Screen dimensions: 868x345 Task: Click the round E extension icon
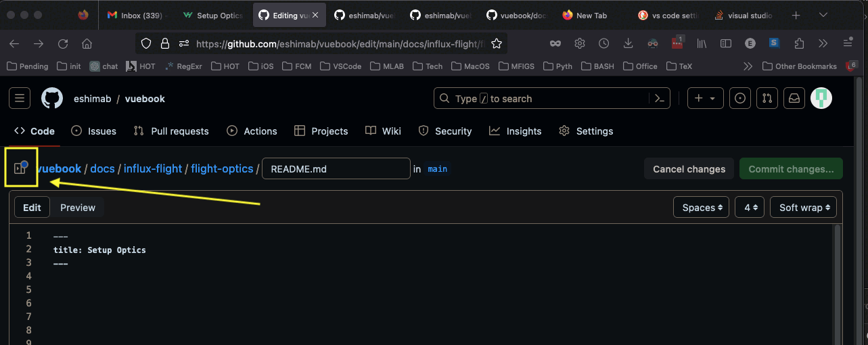750,43
